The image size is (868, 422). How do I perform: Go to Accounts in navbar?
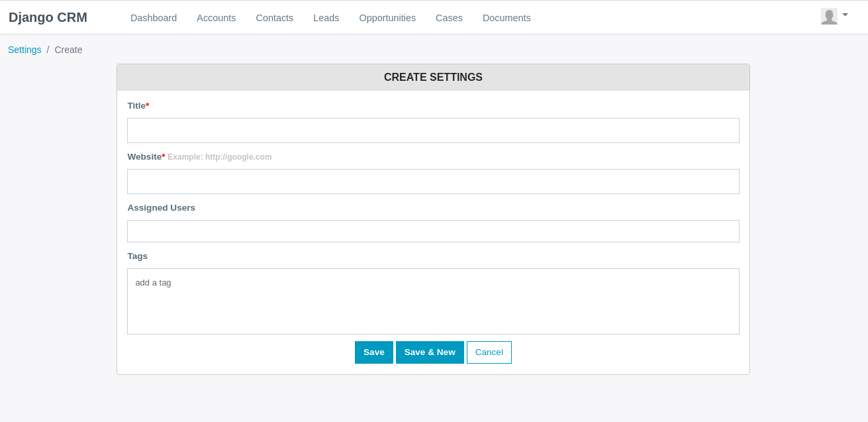point(217,18)
